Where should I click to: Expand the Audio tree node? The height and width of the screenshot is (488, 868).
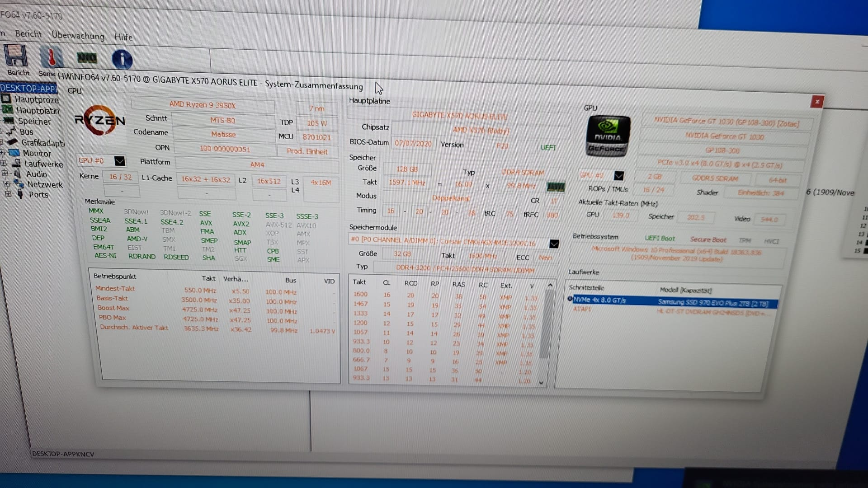5,174
